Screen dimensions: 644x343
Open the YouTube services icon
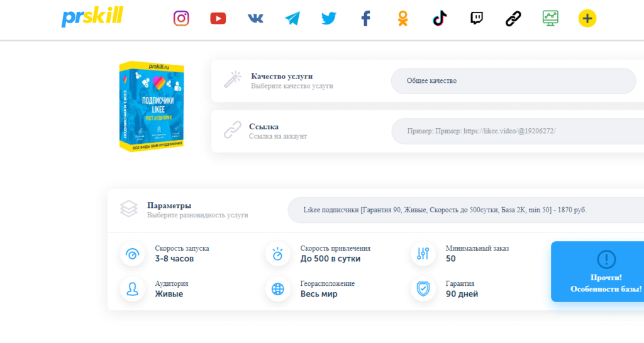point(218,19)
